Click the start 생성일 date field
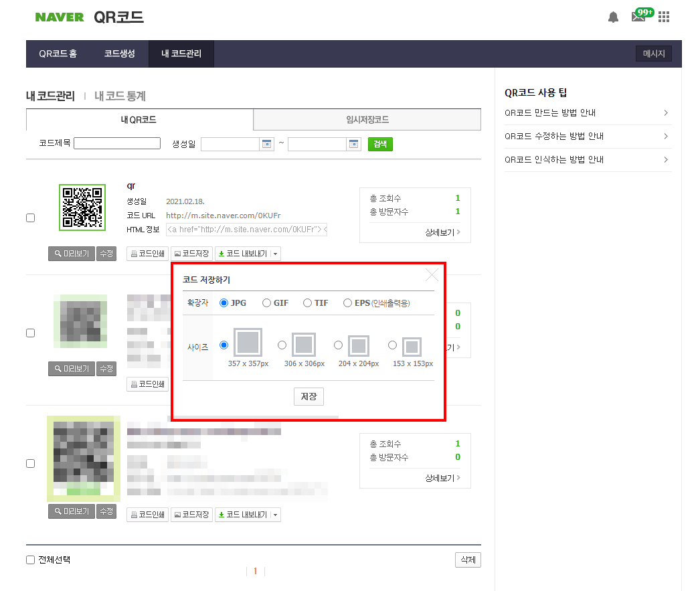The image size is (700, 591). [x=230, y=144]
